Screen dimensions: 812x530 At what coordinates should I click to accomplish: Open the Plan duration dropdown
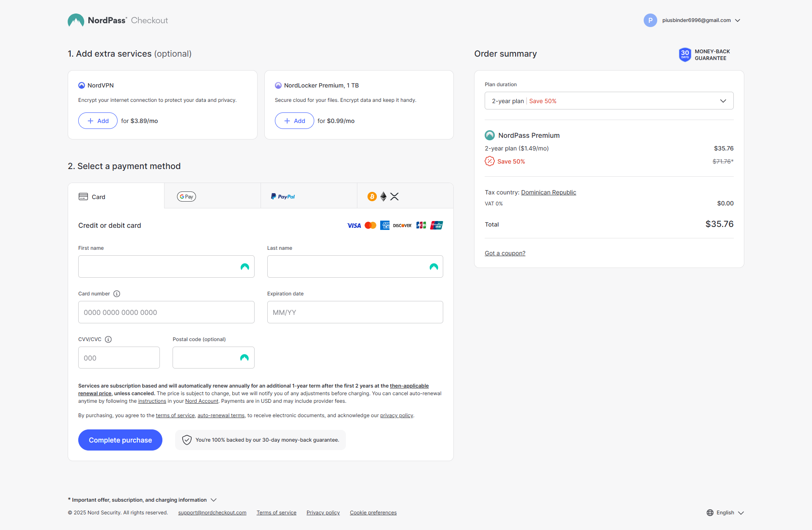(609, 101)
